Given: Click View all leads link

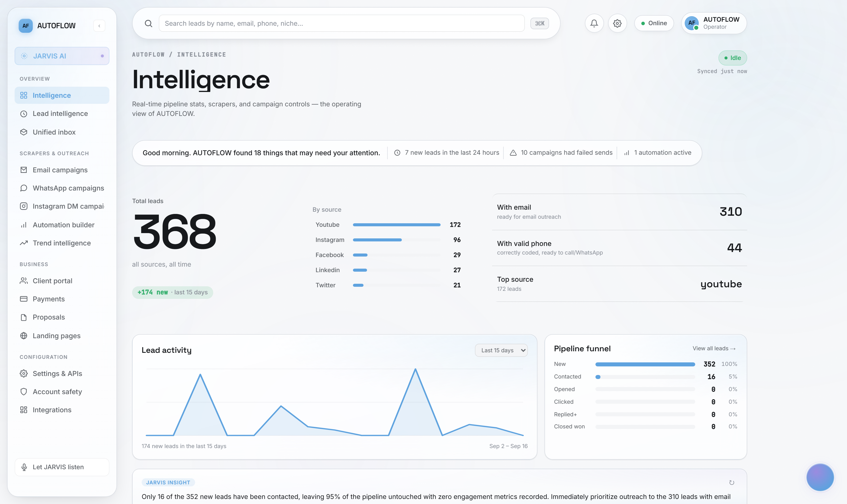Looking at the screenshot, I should point(714,349).
